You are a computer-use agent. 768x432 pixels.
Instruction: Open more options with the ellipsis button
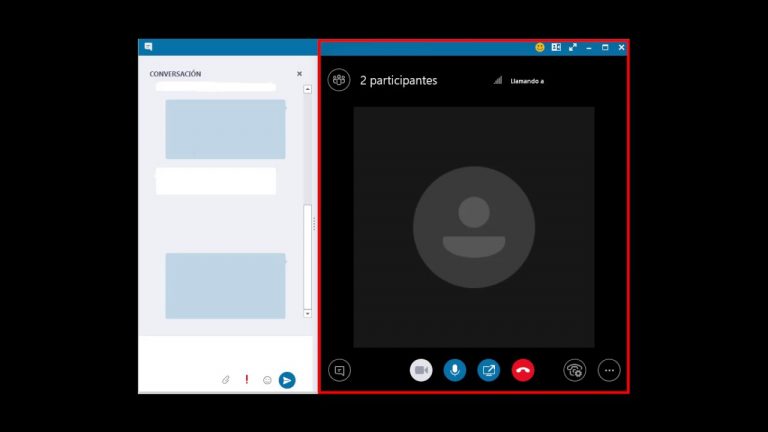(x=609, y=370)
